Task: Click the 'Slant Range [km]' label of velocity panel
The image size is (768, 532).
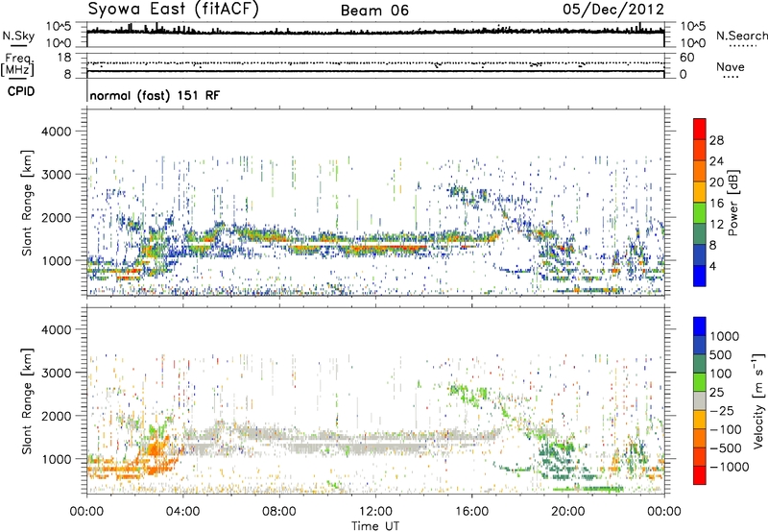Action: pyautogui.click(x=27, y=400)
